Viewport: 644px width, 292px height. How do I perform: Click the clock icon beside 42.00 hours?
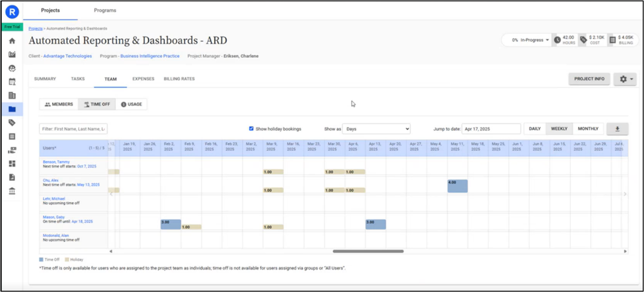click(x=557, y=40)
